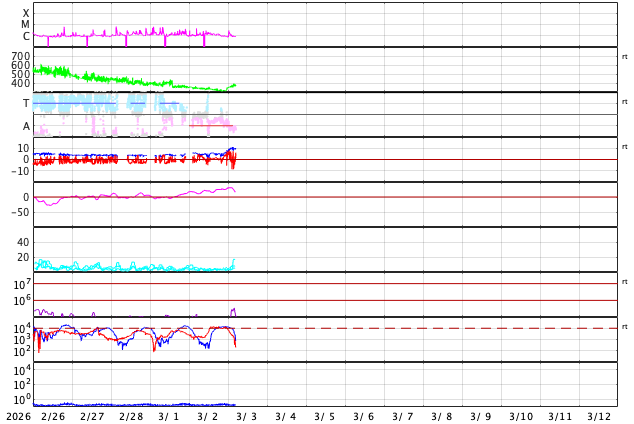The width and height of the screenshot is (634, 424).
Task: Click the 40 y-axis tick label
Action: click(x=22, y=242)
